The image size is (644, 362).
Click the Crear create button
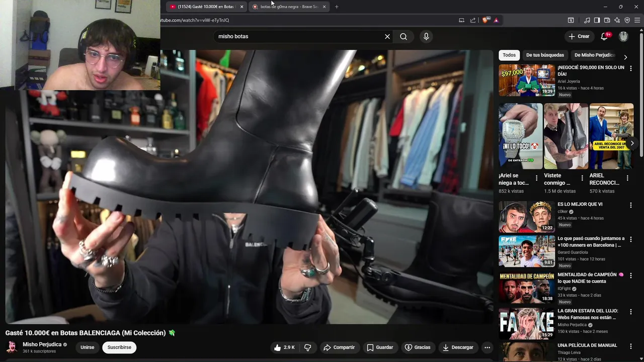579,36
